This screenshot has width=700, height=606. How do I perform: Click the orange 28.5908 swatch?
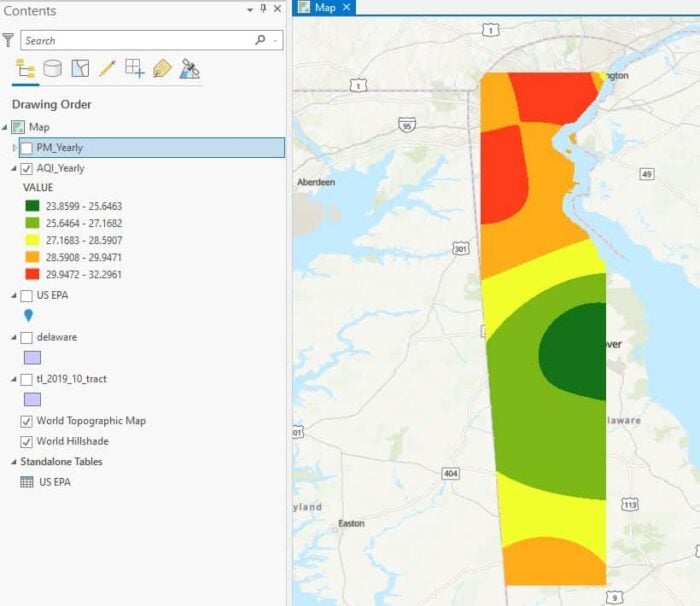coord(32,257)
